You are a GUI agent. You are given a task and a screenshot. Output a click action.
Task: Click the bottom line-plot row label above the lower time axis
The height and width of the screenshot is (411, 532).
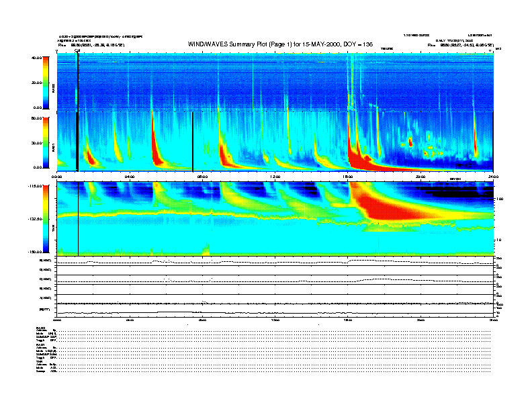point(45,309)
